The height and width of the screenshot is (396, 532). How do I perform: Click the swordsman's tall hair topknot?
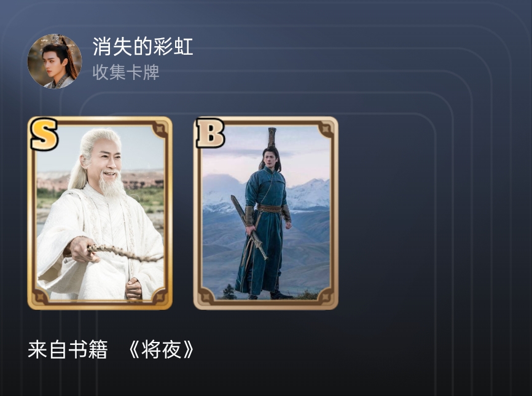coord(272,138)
